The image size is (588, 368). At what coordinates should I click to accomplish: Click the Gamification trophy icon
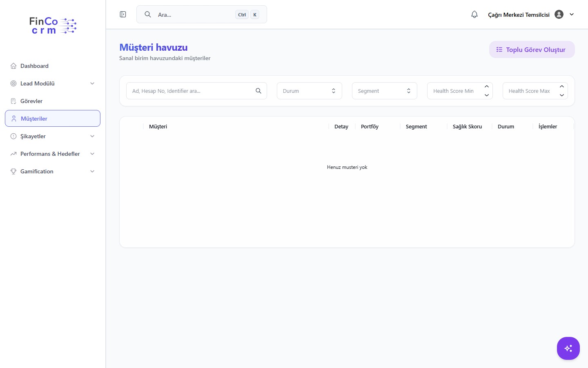(x=13, y=171)
